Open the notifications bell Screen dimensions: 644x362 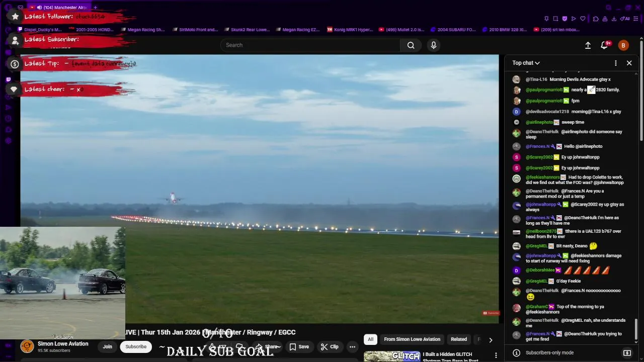click(604, 45)
